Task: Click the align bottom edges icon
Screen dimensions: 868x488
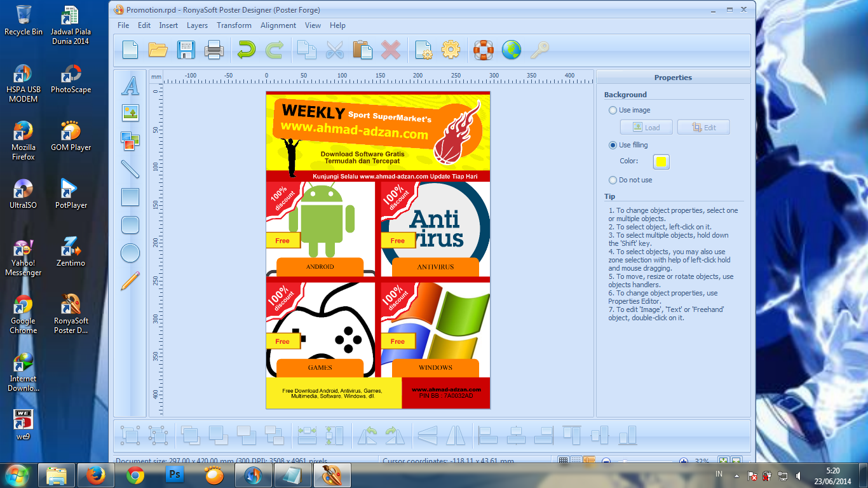Action: click(x=628, y=435)
